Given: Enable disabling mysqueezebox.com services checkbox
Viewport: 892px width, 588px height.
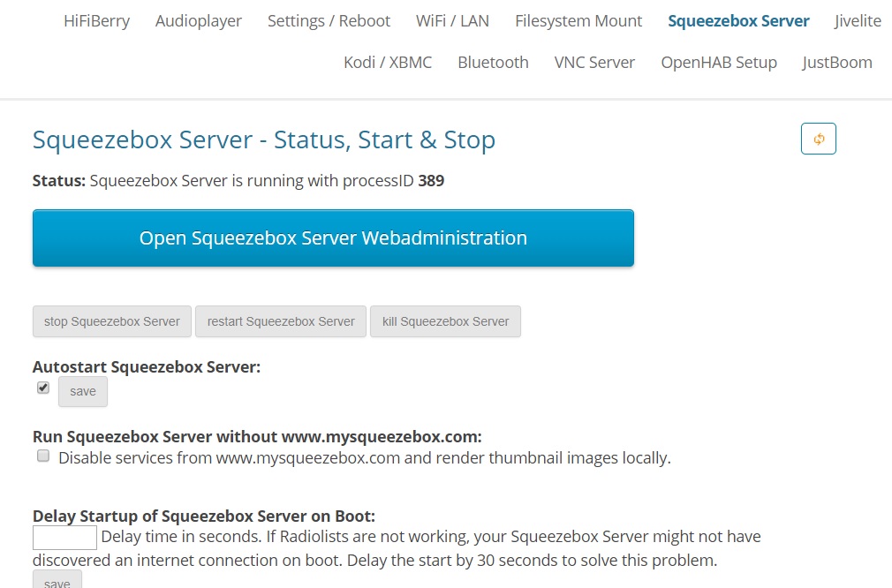Looking at the screenshot, I should [x=43, y=456].
